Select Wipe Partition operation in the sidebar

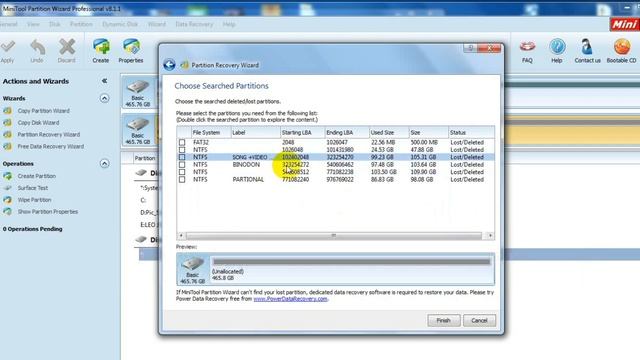pos(34,200)
